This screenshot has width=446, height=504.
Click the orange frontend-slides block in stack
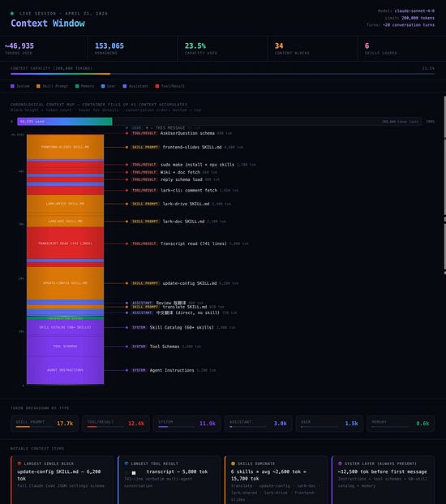coord(65,147)
